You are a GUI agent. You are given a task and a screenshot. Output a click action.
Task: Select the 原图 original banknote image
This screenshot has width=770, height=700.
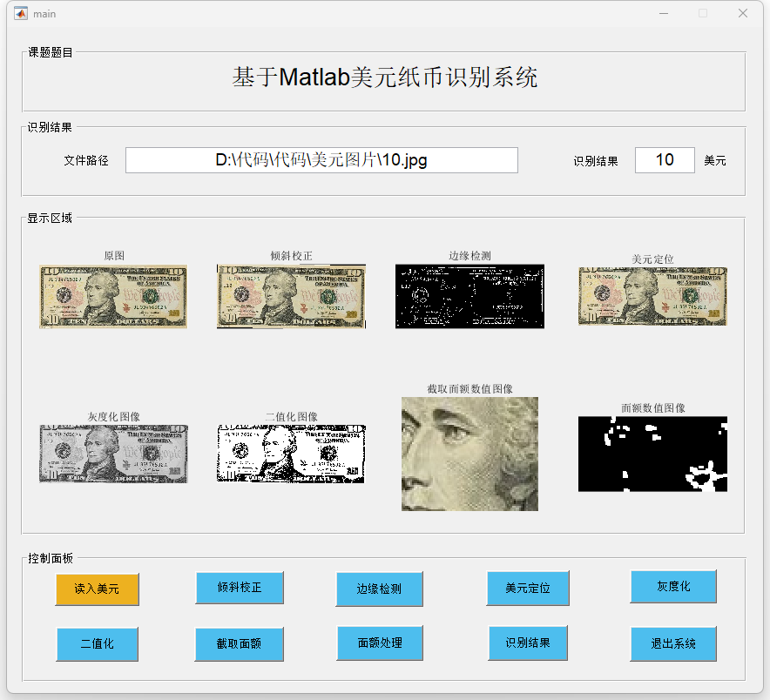pos(113,297)
